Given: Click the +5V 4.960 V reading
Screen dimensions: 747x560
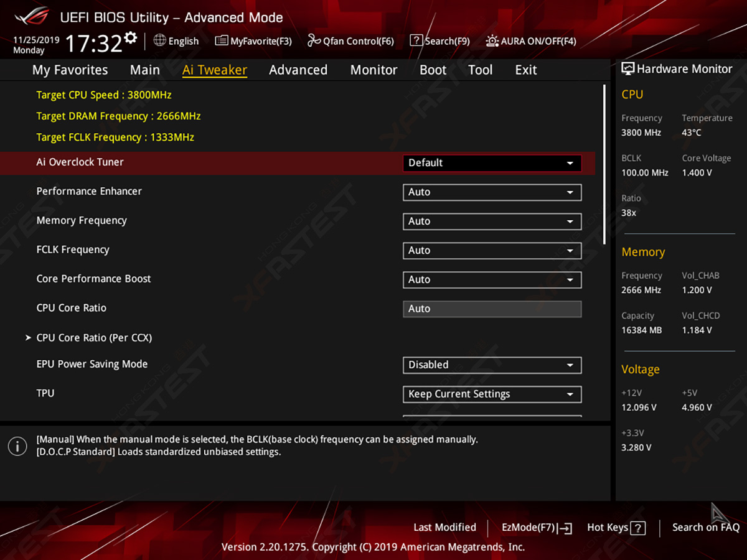Looking at the screenshot, I should pos(697,408).
